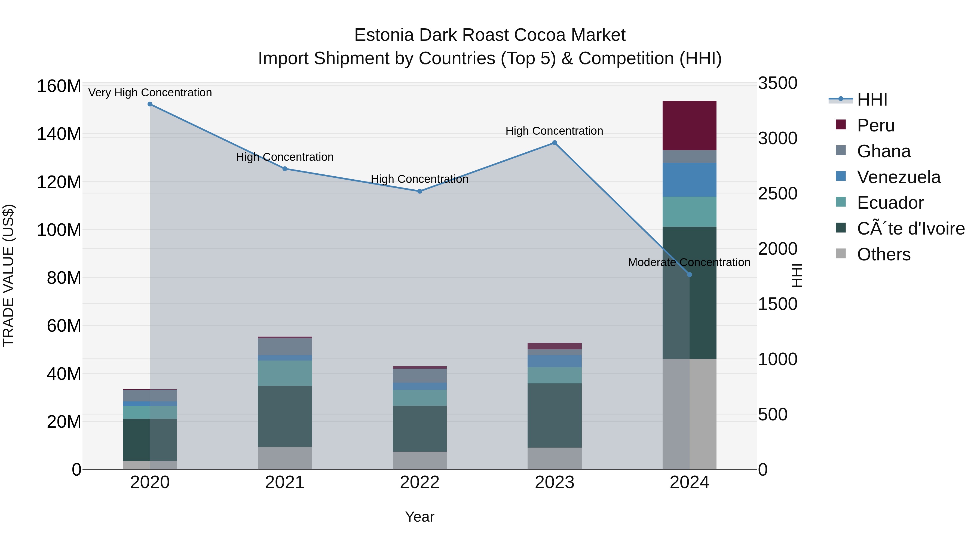980x551 pixels.
Task: Click the 160M y-axis tick label
Action: click(59, 86)
